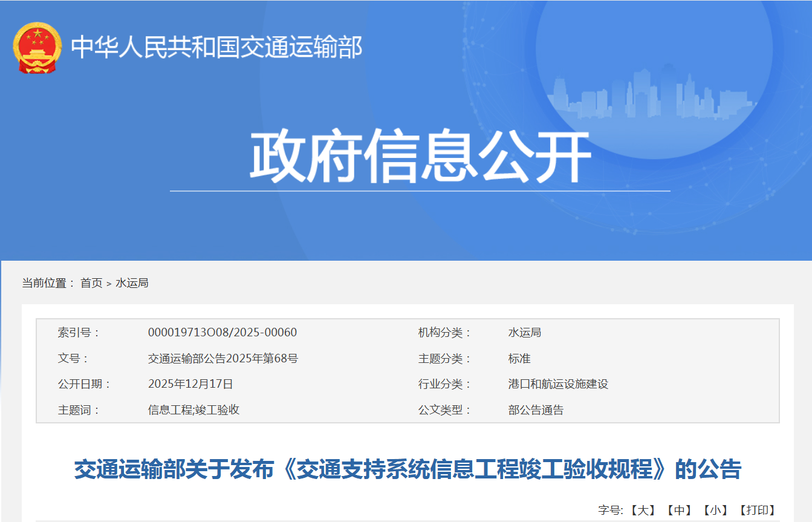
Task: Click the national emblem logo
Action: coord(37,47)
